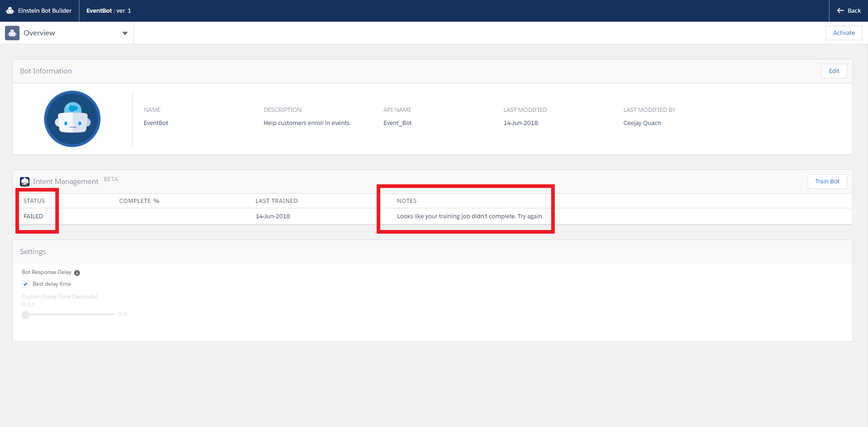Click the description 'Help customers enroll in events.'
The width and height of the screenshot is (868, 427).
pyautogui.click(x=307, y=123)
